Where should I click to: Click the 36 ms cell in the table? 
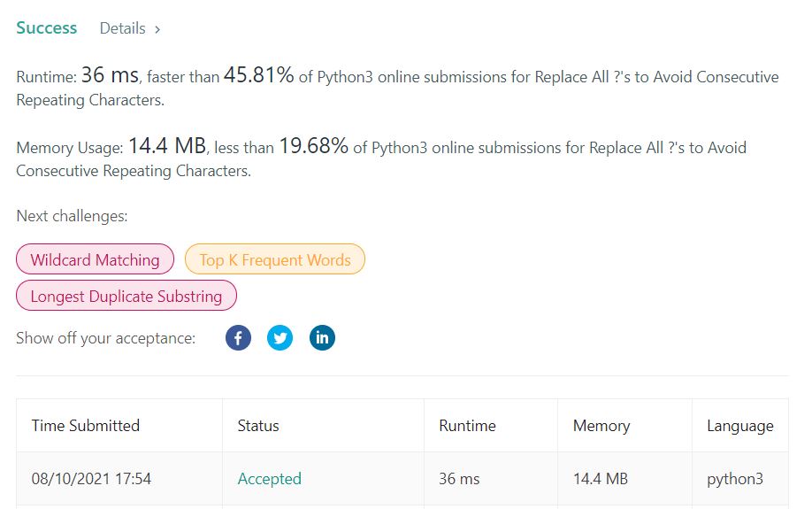pyautogui.click(x=459, y=479)
